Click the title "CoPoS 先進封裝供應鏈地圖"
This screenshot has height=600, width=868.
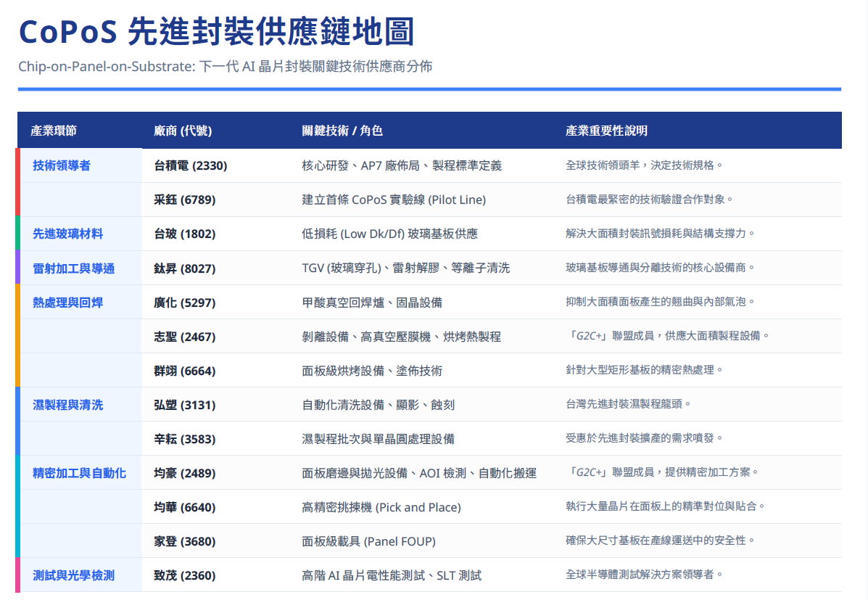216,32
